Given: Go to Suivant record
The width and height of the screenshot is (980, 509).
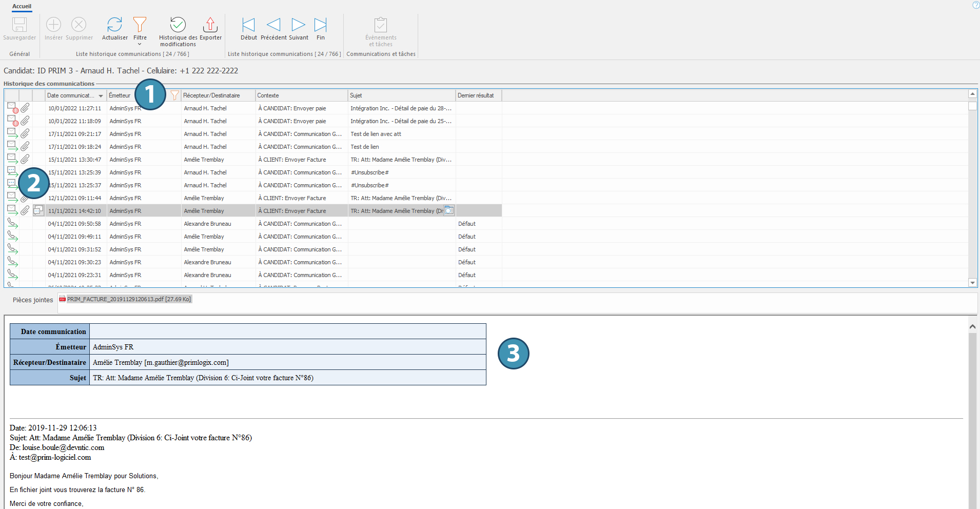Looking at the screenshot, I should coord(298,25).
